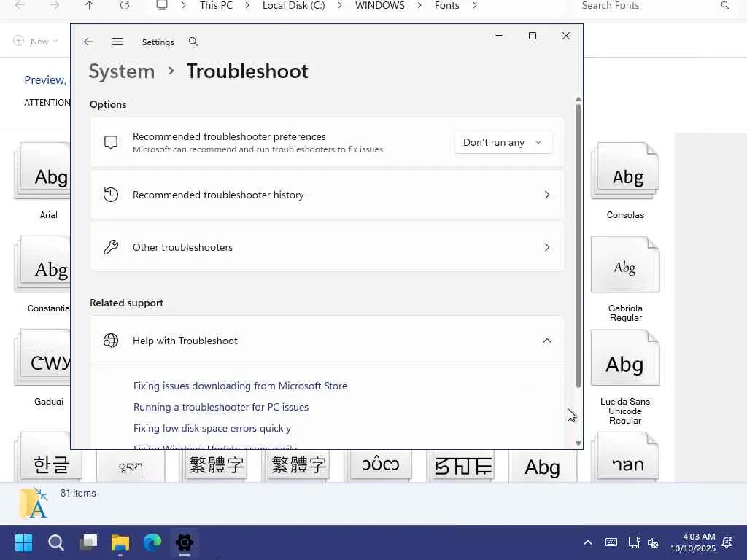
Task: Collapse Help with Troubleshoot section
Action: tap(547, 341)
